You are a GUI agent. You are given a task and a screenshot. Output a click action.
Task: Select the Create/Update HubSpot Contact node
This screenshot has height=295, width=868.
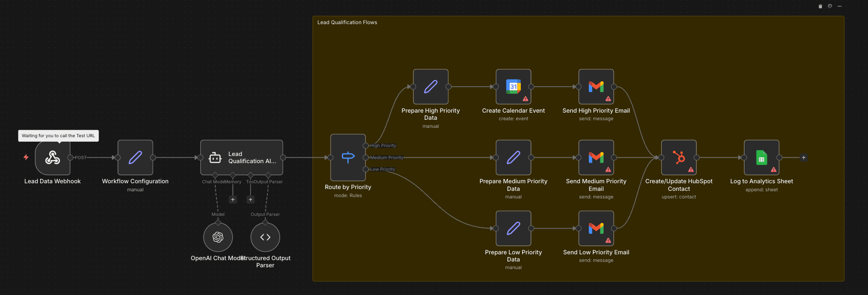tap(679, 157)
